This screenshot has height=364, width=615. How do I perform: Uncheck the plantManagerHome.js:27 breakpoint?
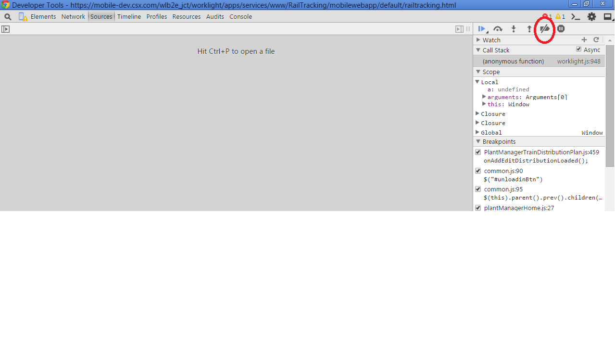478,208
